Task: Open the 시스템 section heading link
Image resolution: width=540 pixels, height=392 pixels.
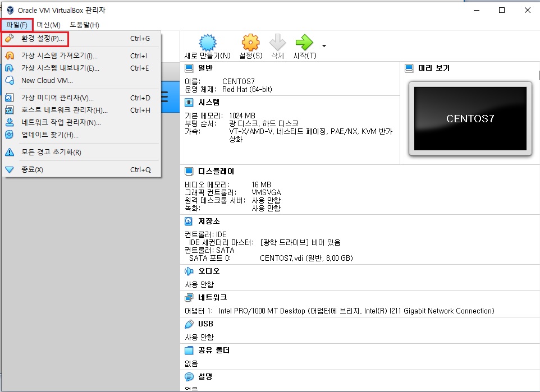Action: pyautogui.click(x=209, y=102)
